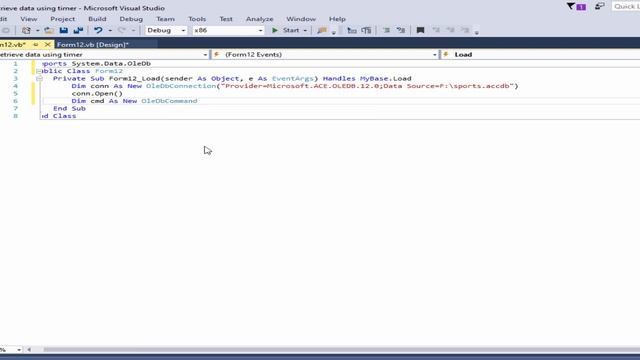The width and height of the screenshot is (640, 360).
Task: Click the next bookmark icon
Action: (x=450, y=30)
